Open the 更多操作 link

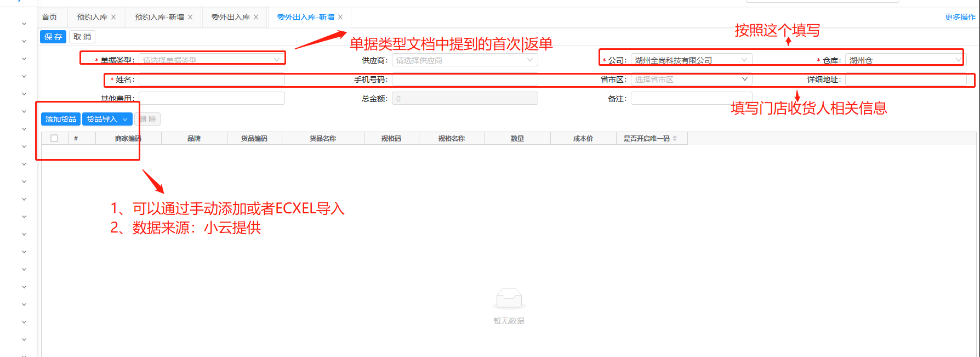click(x=960, y=17)
